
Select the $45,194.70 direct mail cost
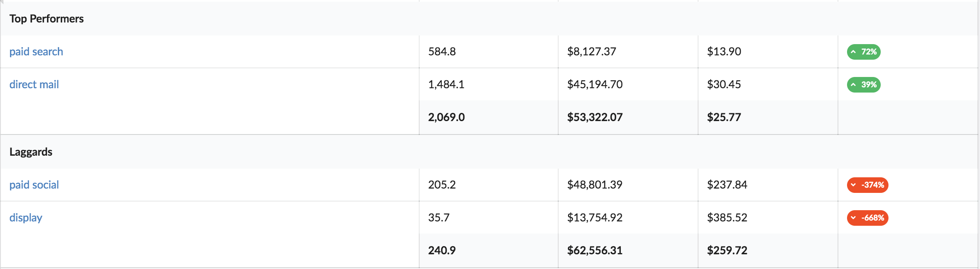point(594,84)
